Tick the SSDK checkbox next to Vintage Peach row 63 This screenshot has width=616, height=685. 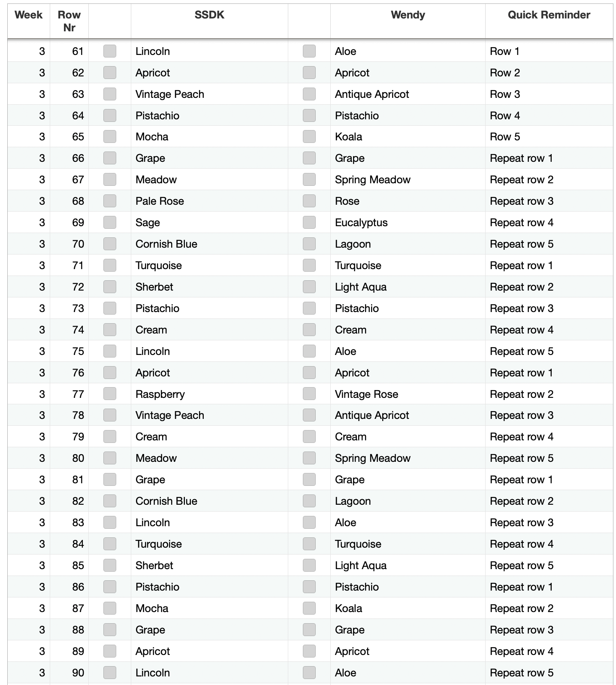click(110, 94)
